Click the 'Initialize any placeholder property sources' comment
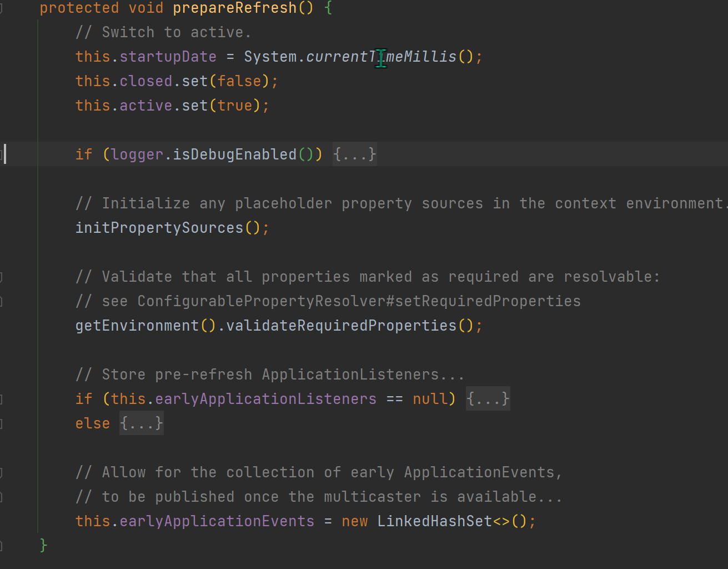728x569 pixels. [400, 203]
